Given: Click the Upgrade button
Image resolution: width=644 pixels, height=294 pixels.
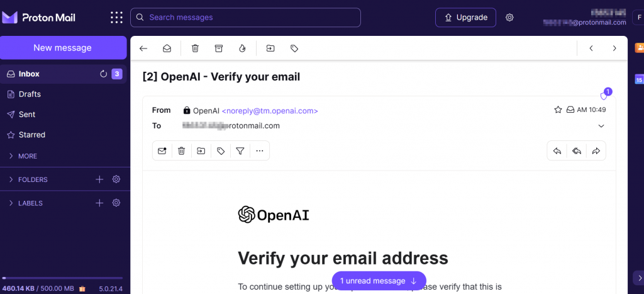Looking at the screenshot, I should (465, 18).
